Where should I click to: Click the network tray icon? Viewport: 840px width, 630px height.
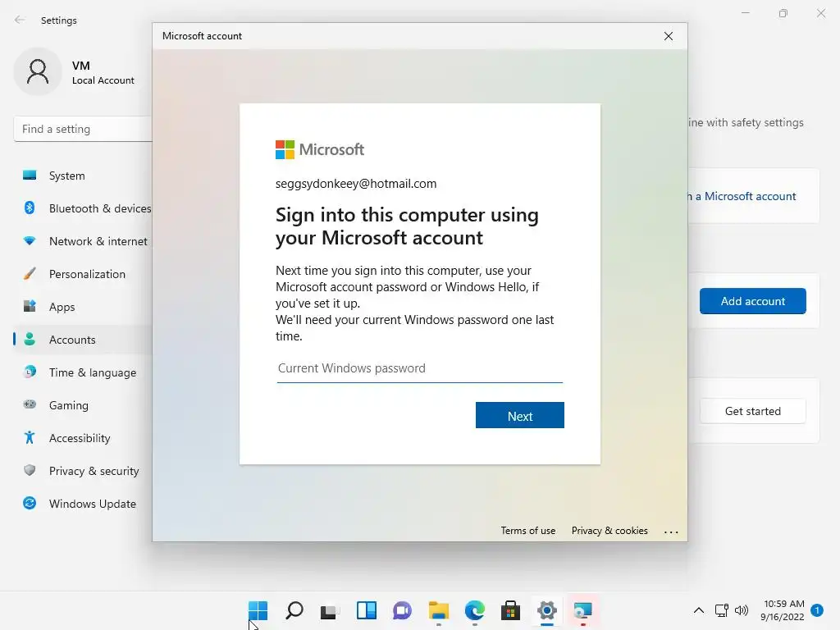(721, 610)
